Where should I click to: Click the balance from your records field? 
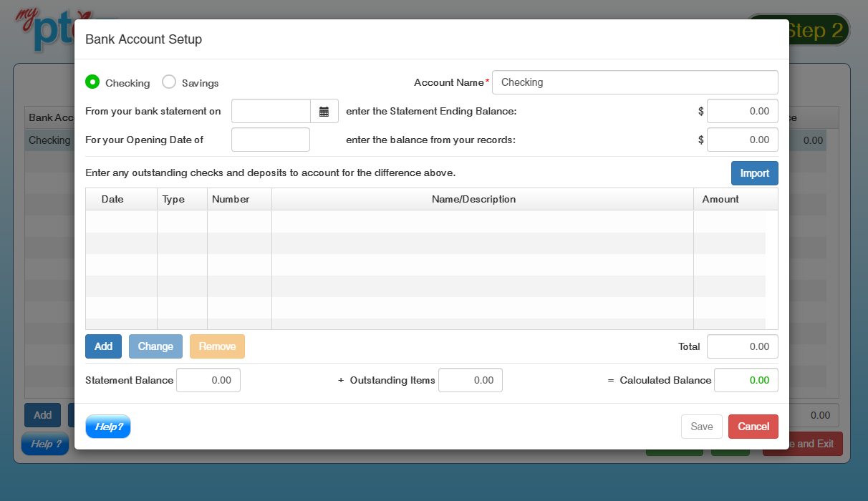pyautogui.click(x=742, y=140)
